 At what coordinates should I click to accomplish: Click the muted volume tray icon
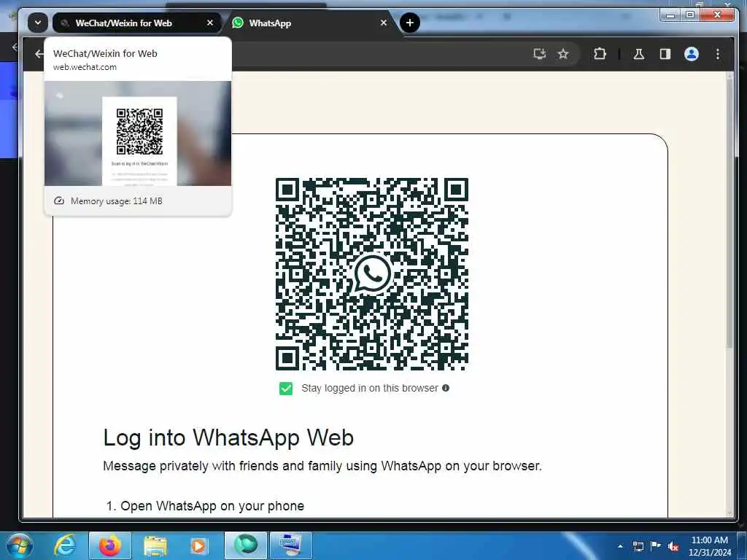pos(673,546)
